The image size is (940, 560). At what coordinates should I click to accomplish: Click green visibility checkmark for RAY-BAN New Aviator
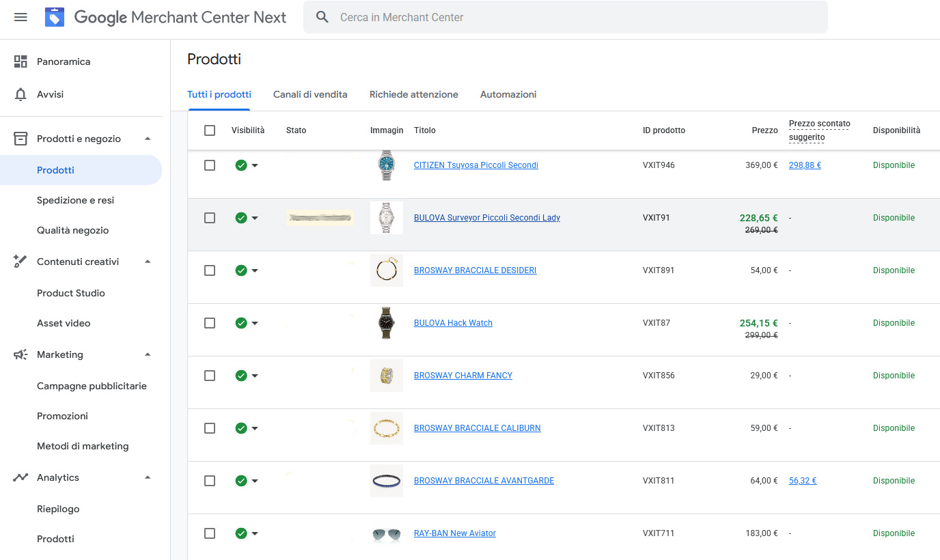pyautogui.click(x=241, y=533)
